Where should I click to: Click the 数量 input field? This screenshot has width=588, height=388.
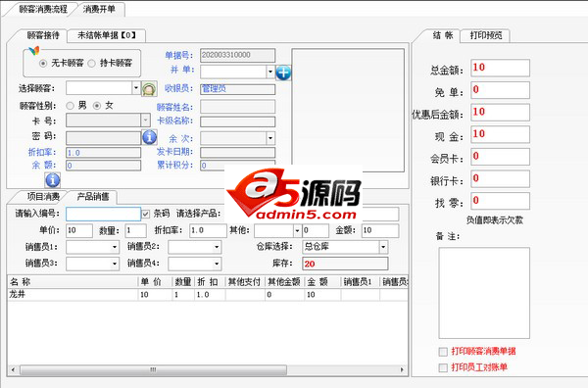[135, 230]
